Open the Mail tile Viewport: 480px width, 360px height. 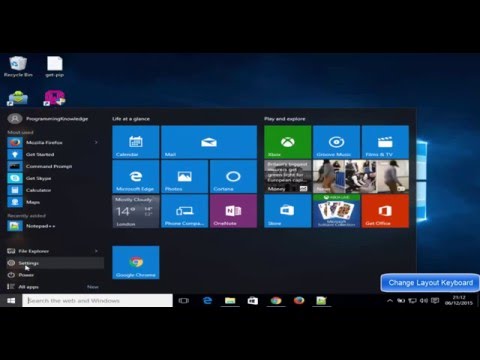pyautogui.click(x=209, y=142)
